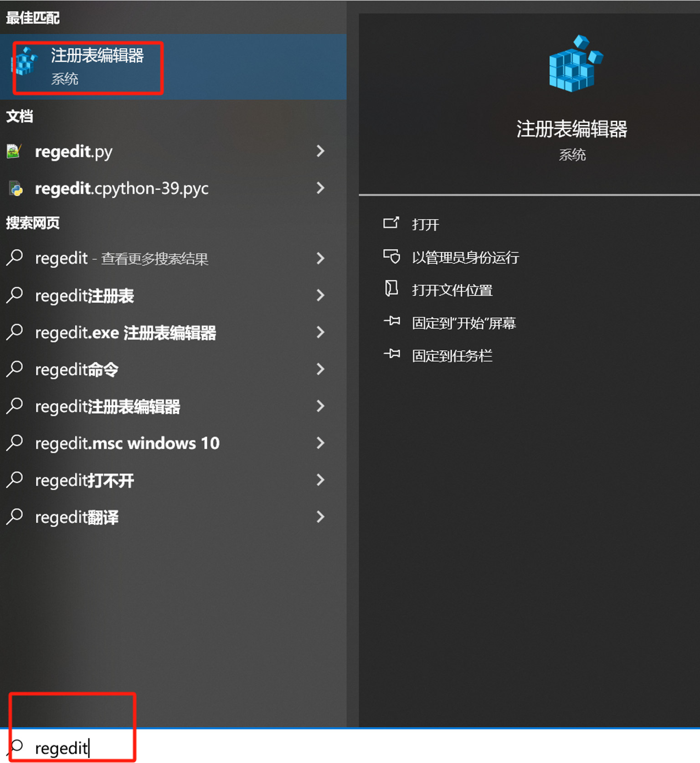Choose 固定到任务栏 action
The width and height of the screenshot is (700, 763).
point(452,356)
